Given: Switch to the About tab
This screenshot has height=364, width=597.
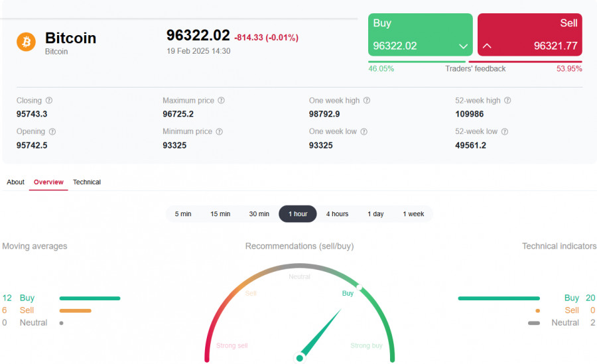Looking at the screenshot, I should (x=16, y=182).
